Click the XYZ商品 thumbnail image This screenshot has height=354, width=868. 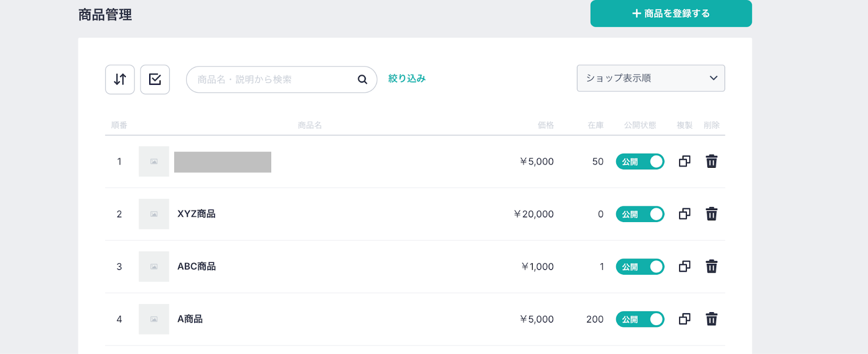(x=154, y=214)
